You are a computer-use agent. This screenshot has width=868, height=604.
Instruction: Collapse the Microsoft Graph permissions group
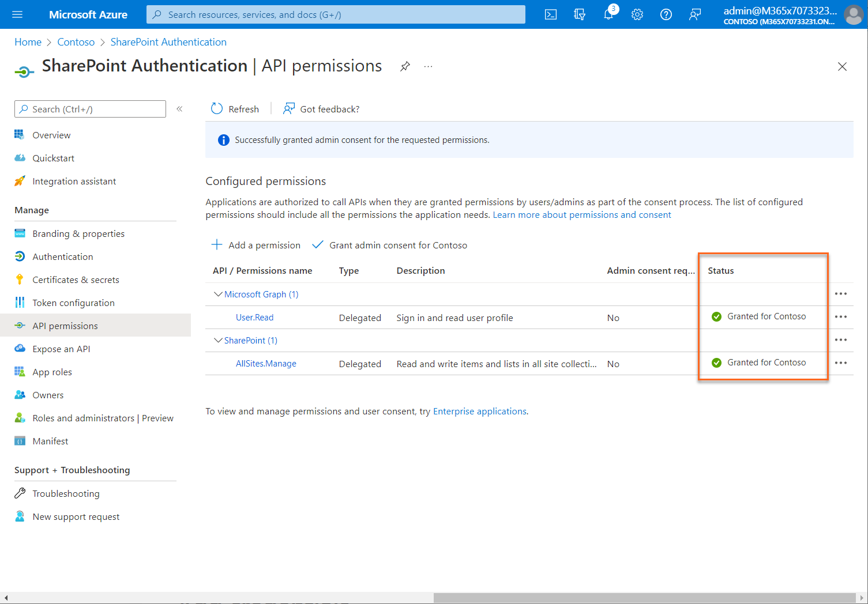(x=218, y=294)
